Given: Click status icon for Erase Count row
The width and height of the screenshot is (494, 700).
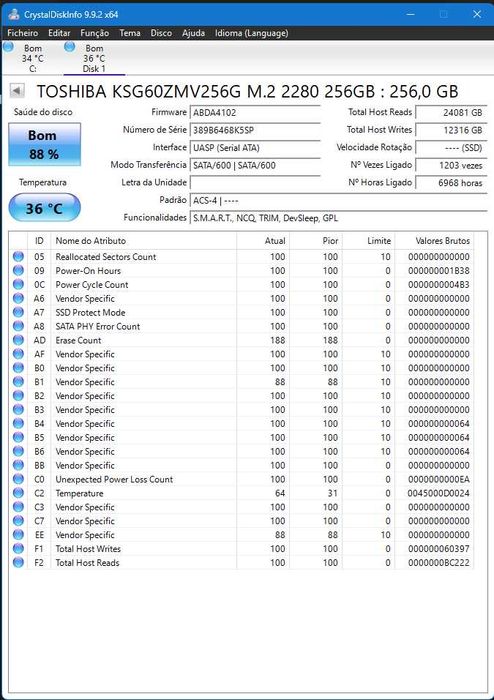Looking at the screenshot, I should (x=18, y=340).
